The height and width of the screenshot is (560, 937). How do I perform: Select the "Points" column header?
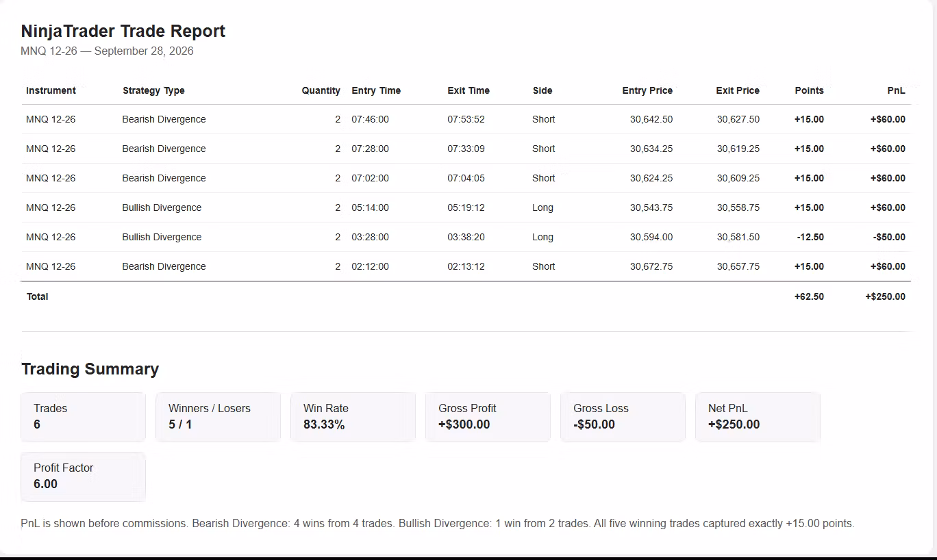point(809,90)
